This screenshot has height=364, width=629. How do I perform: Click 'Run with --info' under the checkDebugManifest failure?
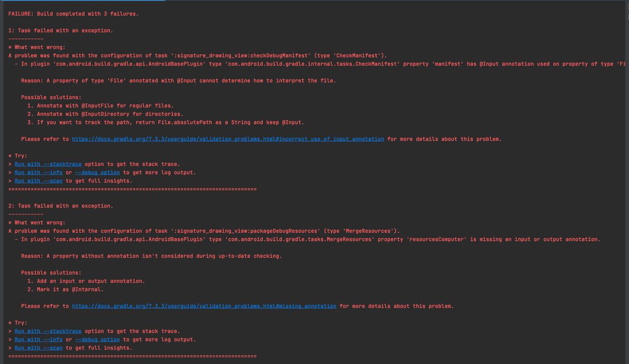pos(38,172)
